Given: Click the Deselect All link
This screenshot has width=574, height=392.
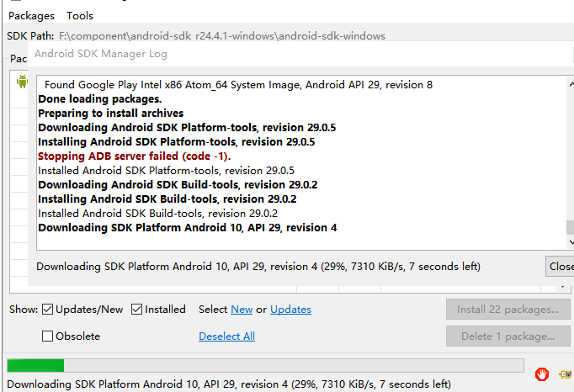Looking at the screenshot, I should tap(226, 336).
